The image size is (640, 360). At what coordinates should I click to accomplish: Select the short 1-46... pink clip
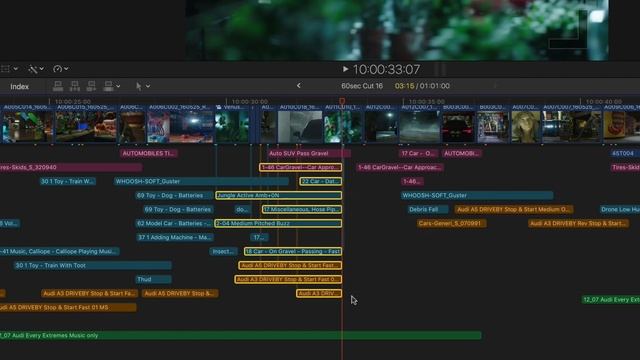[412, 181]
